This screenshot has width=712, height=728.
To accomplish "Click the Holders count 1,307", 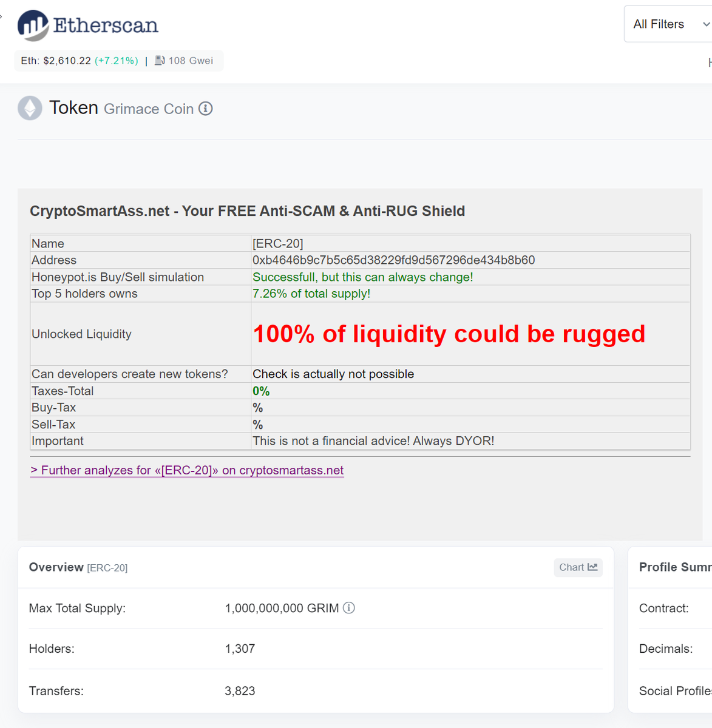I will [240, 649].
